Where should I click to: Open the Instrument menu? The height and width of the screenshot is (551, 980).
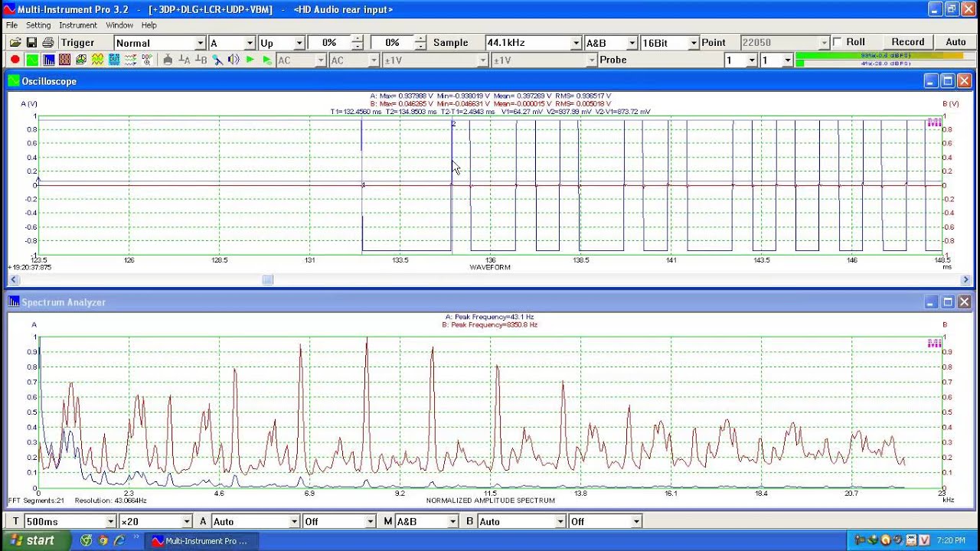pyautogui.click(x=78, y=25)
